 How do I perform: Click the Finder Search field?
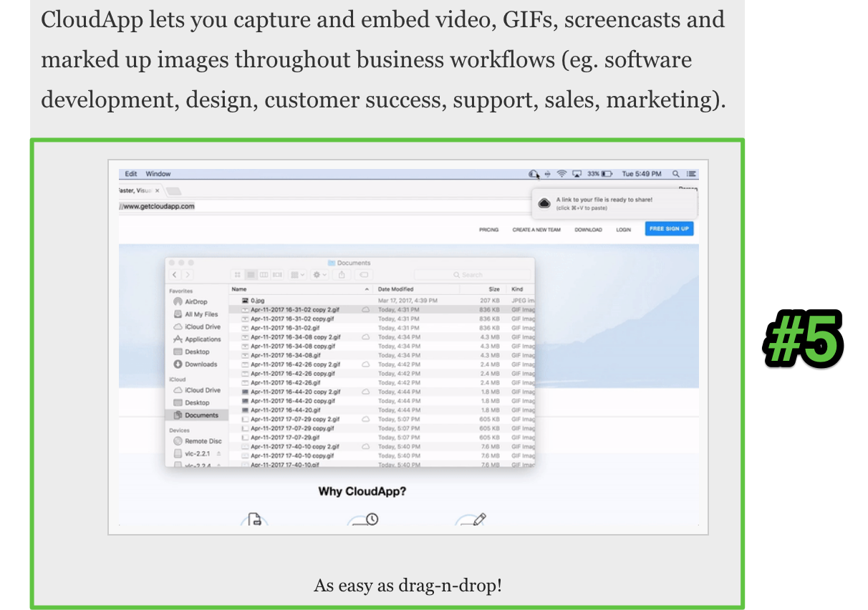(x=473, y=274)
